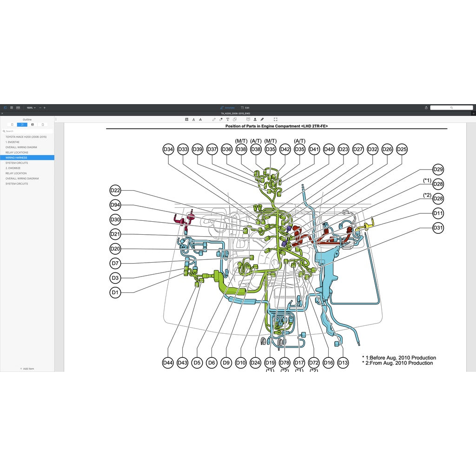Switch to Annotate mode tab
The height and width of the screenshot is (476, 476).
[228, 107]
